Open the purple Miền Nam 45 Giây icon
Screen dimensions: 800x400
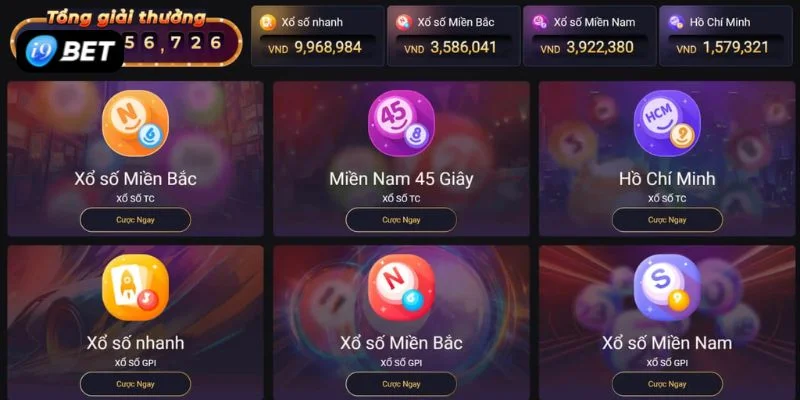click(x=401, y=123)
